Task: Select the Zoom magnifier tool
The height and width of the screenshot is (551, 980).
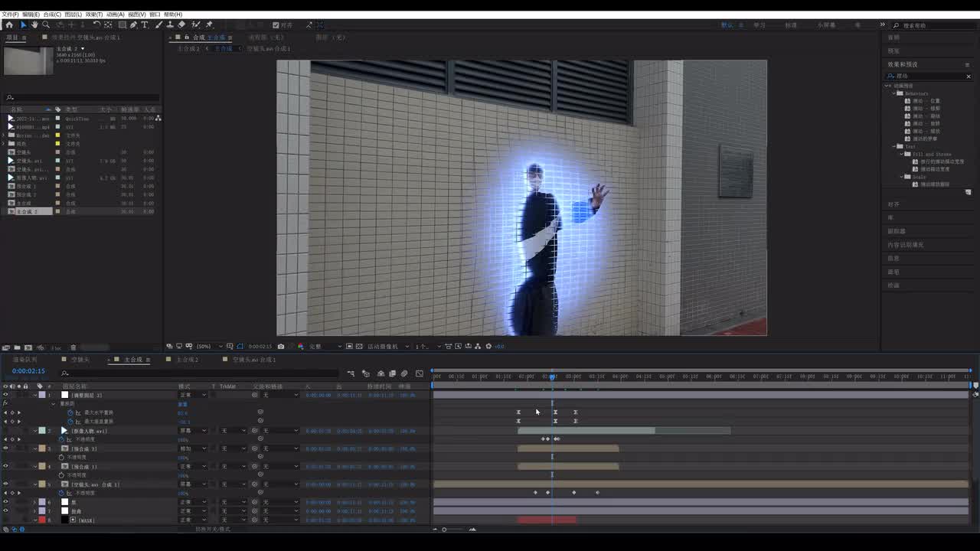Action: point(46,24)
